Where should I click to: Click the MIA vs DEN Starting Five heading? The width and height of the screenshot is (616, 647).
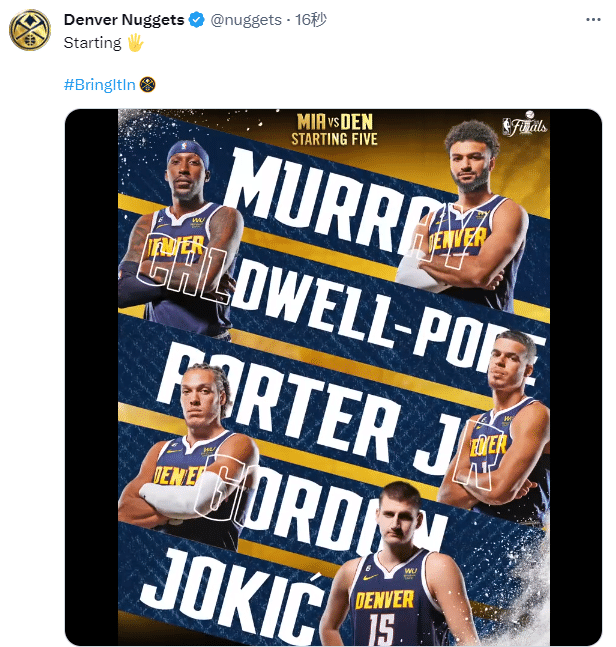(x=335, y=130)
